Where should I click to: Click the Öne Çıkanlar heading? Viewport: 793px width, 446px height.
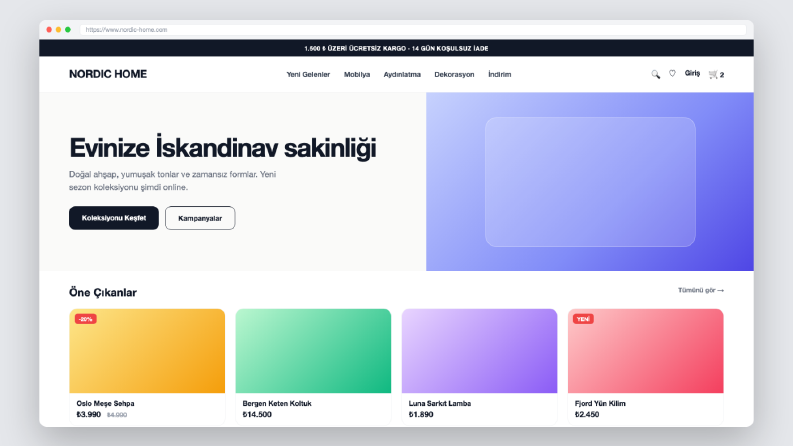coord(103,292)
